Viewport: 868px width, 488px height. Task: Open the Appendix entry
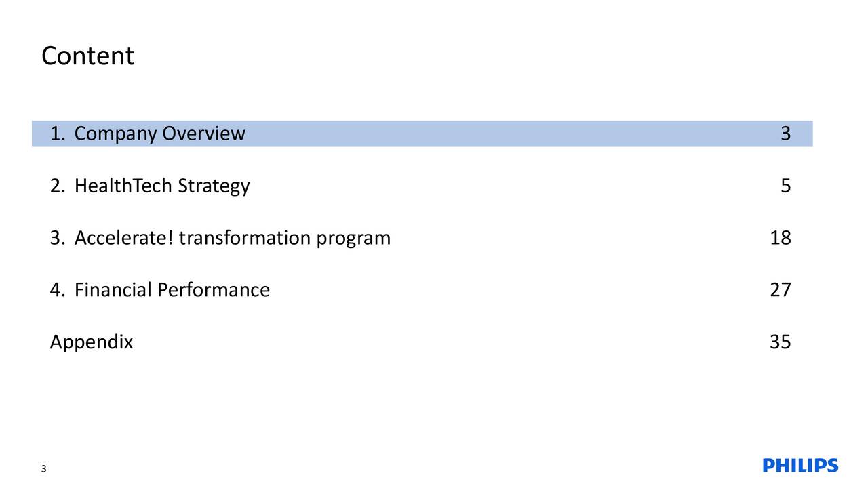pyautogui.click(x=92, y=343)
